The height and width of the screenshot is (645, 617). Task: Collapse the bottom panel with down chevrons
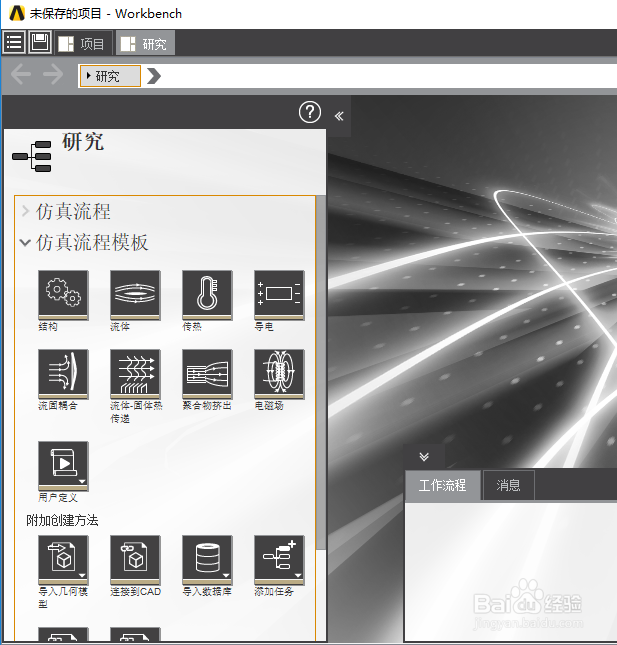coord(424,457)
